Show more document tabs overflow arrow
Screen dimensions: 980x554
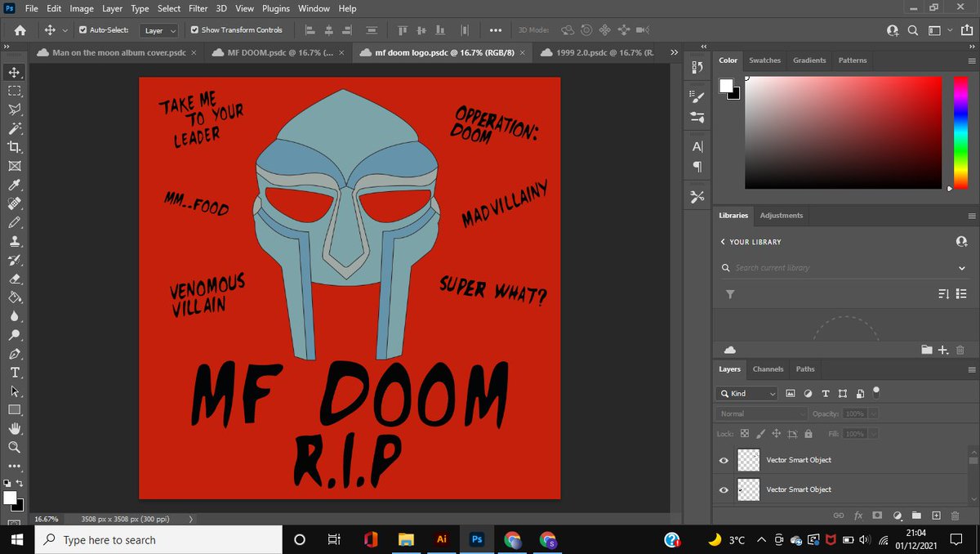674,52
